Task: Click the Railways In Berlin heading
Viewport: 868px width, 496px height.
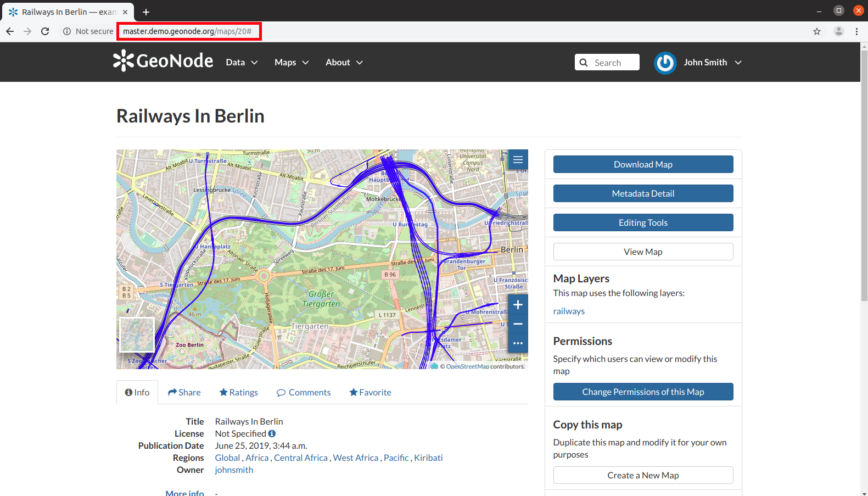Action: tap(191, 116)
